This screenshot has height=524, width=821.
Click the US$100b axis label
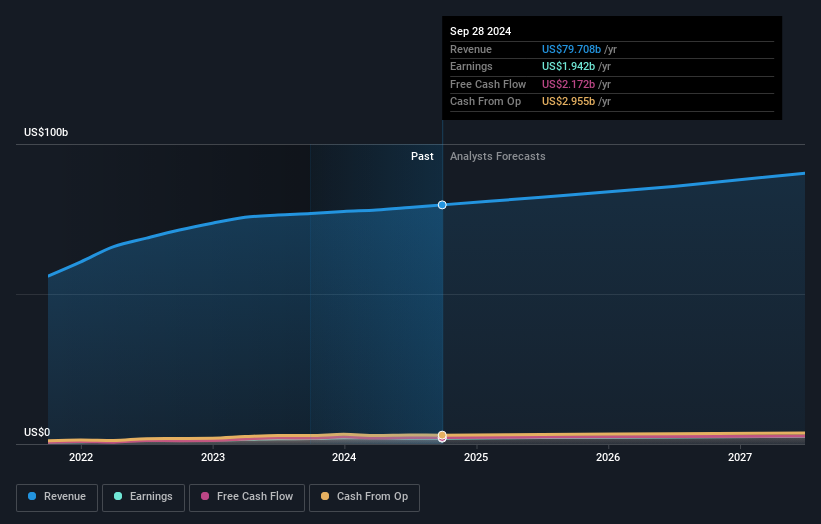click(x=46, y=132)
